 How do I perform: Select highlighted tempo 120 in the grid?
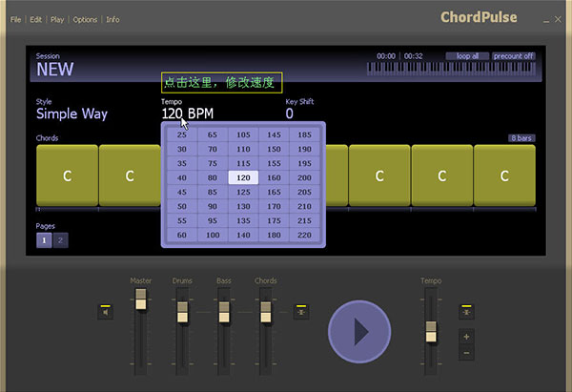(x=243, y=177)
